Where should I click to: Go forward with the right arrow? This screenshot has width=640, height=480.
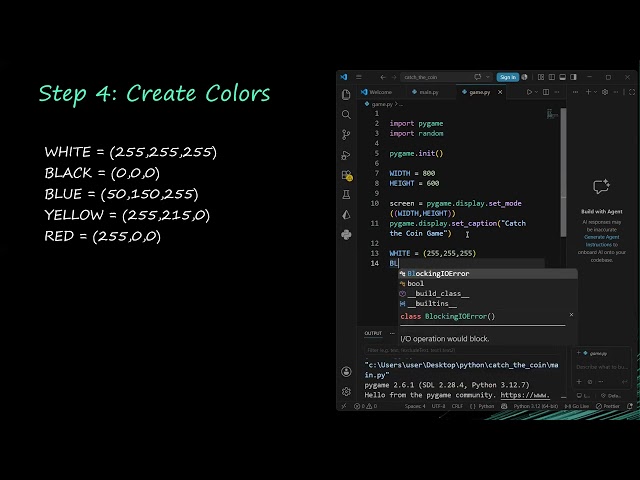click(x=394, y=77)
